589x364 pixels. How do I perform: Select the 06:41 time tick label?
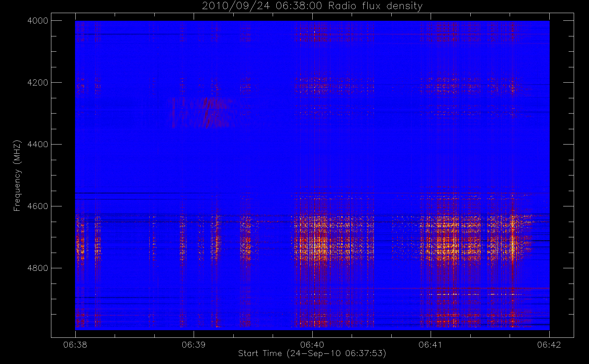point(431,345)
